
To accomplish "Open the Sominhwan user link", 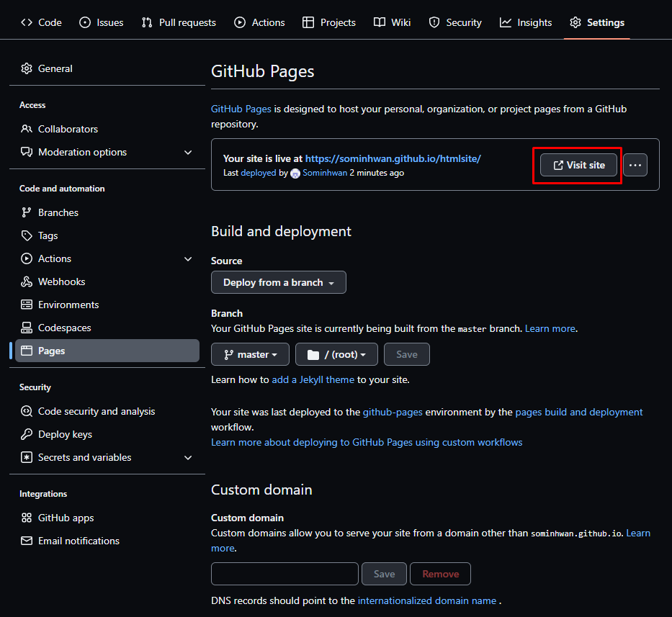I will pos(325,173).
